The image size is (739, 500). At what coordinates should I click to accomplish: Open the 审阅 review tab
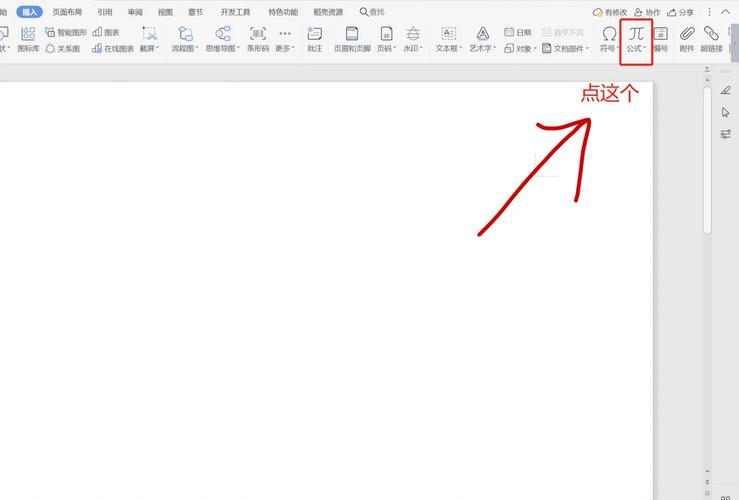click(135, 12)
